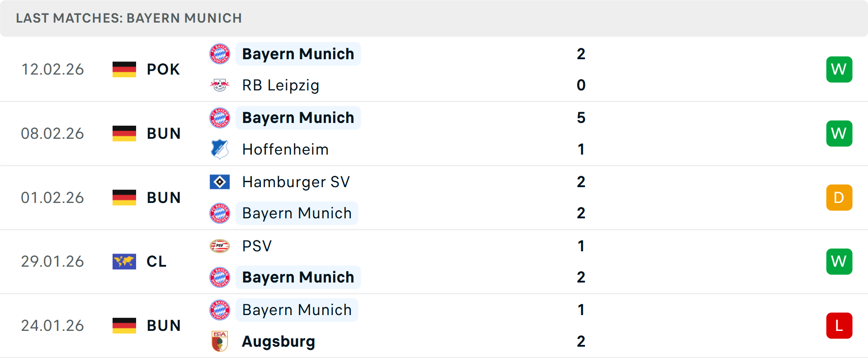The width and height of the screenshot is (868, 358).
Task: Click the PSV Eindhoven logo
Action: pos(220,246)
